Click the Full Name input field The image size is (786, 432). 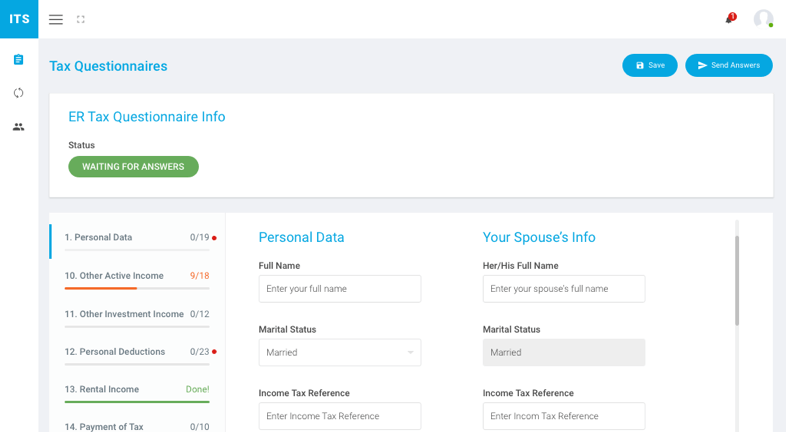(x=339, y=289)
